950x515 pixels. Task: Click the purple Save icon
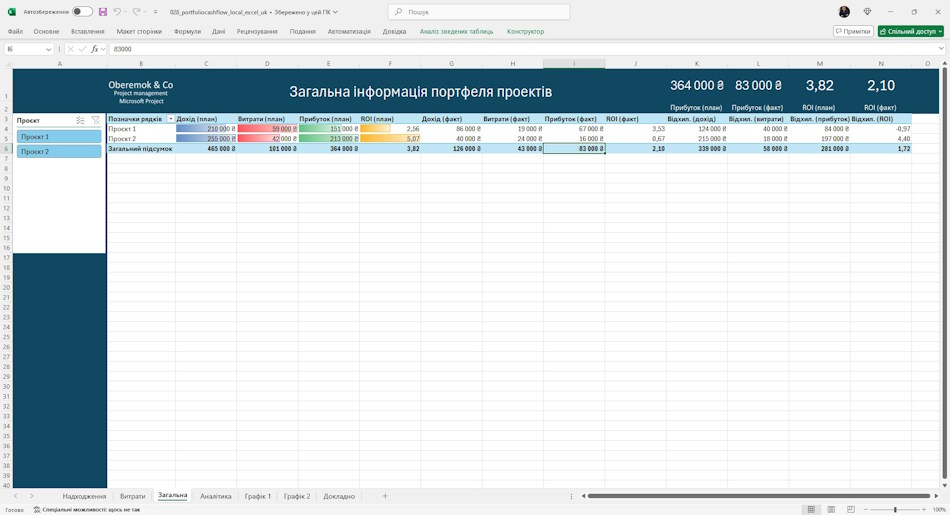tap(103, 12)
